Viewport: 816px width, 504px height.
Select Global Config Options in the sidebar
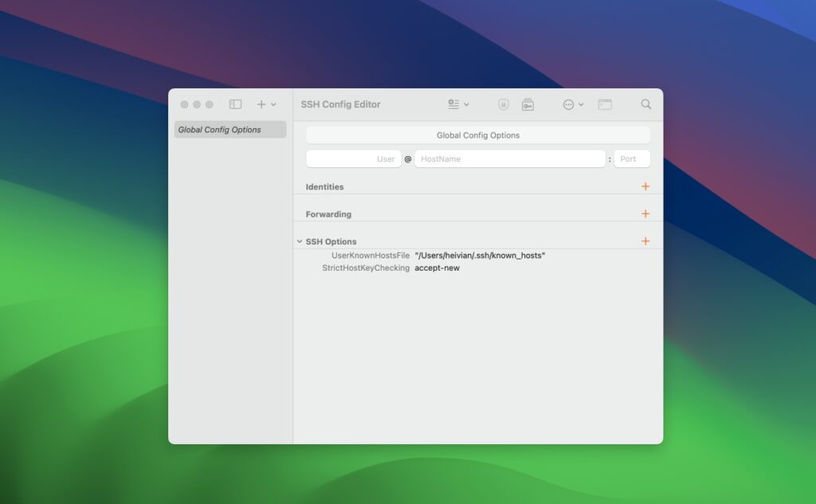[x=230, y=129]
